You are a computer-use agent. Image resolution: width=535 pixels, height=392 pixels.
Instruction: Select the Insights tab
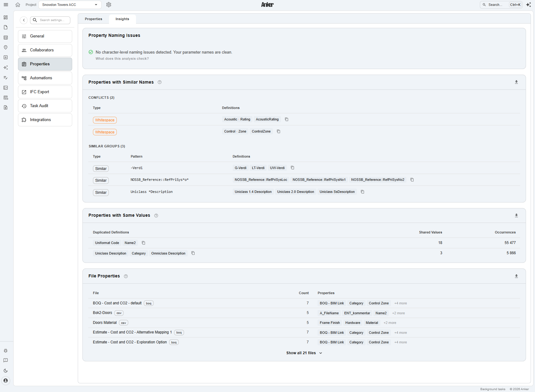point(122,19)
